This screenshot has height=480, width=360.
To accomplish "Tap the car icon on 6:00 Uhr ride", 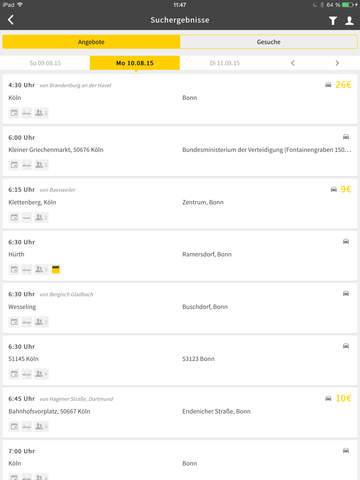I will coord(346,137).
